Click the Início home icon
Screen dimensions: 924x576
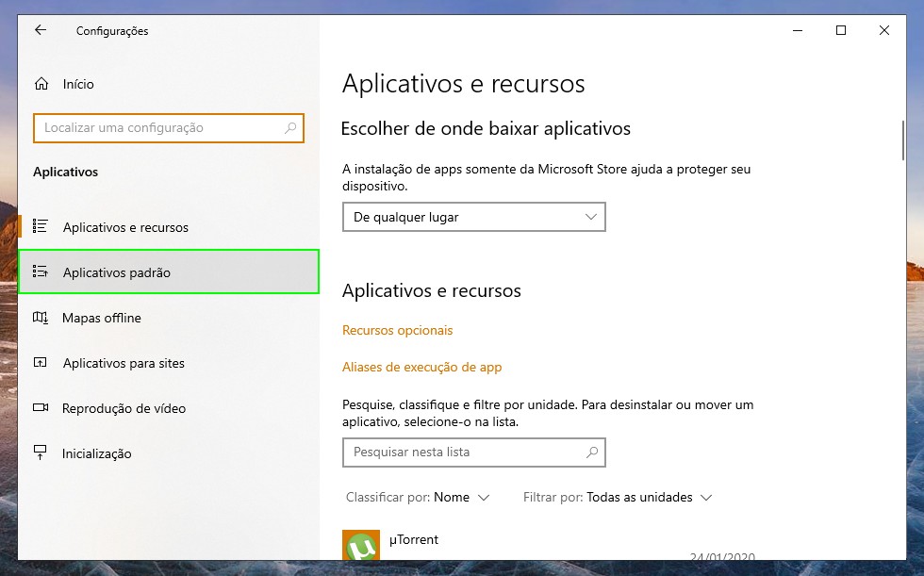(41, 84)
